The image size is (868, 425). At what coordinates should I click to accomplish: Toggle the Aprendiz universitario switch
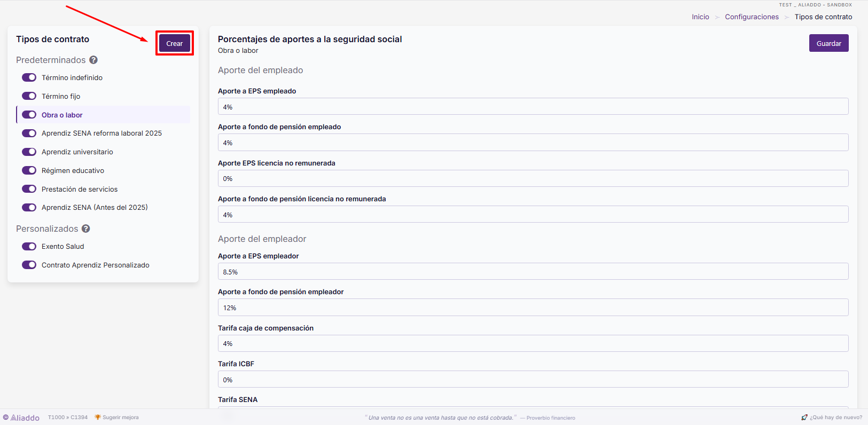(29, 152)
